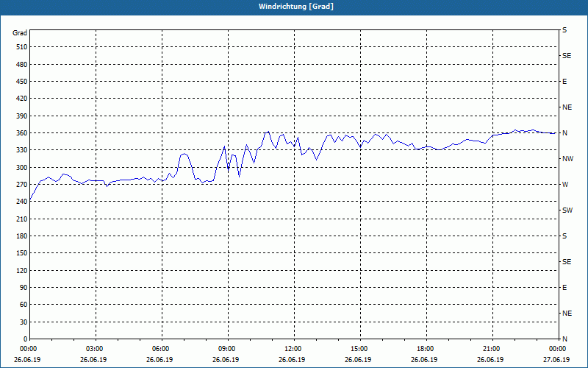Select the 240 y-axis value

[22, 202]
